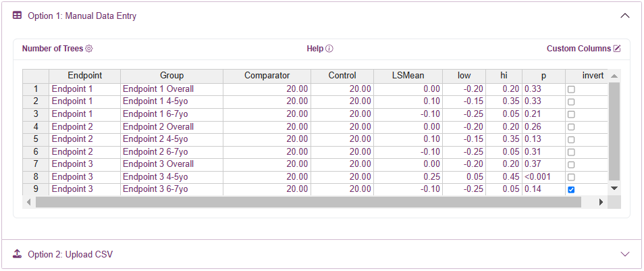
Task: Select the hi column header
Action: (x=504, y=76)
